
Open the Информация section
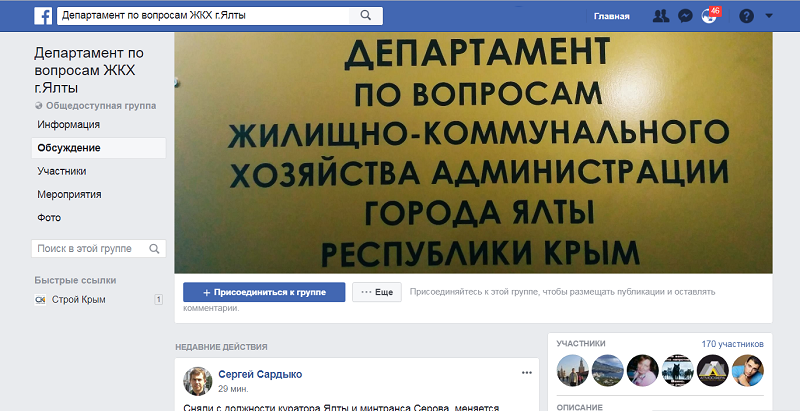[68, 124]
